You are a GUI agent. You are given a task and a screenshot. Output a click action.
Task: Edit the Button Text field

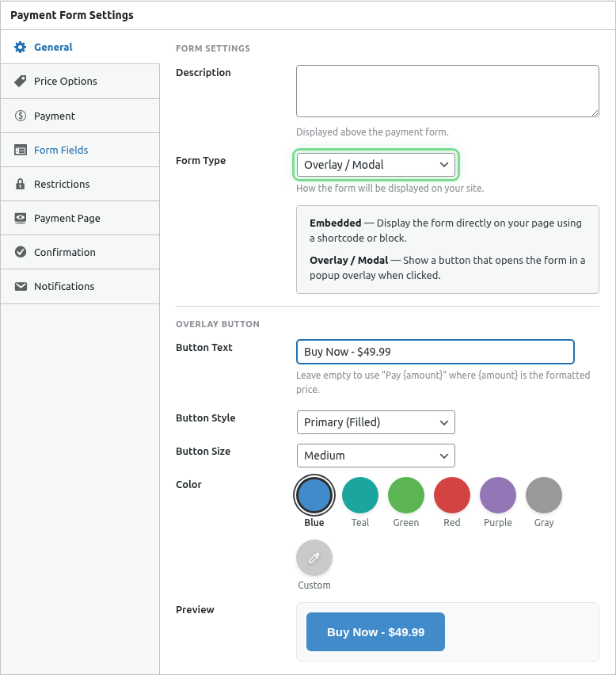[435, 351]
